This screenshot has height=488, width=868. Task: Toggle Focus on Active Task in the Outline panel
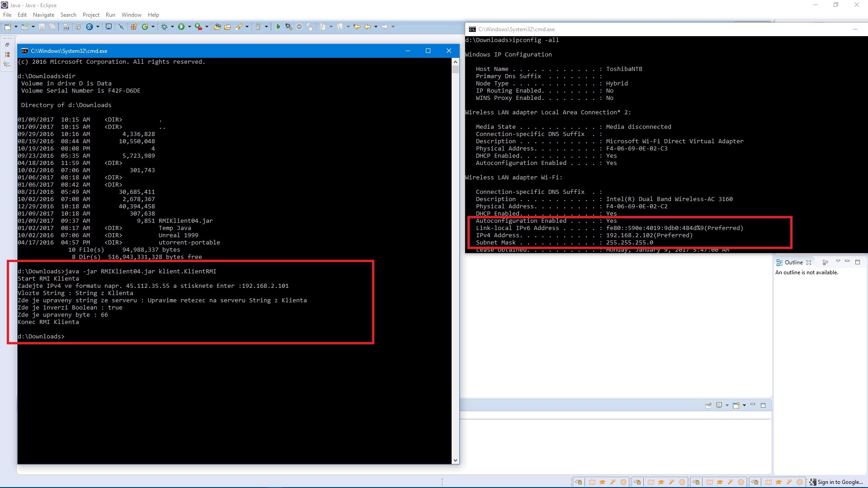(x=826, y=262)
